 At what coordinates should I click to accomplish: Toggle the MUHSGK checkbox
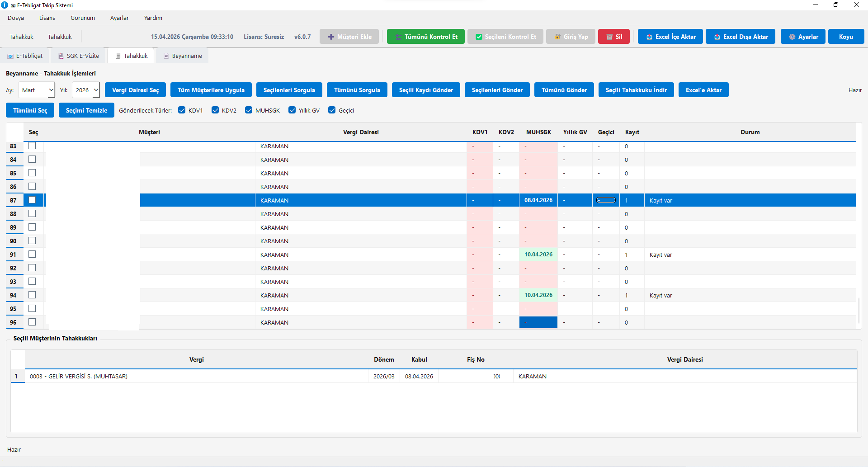[249, 110]
